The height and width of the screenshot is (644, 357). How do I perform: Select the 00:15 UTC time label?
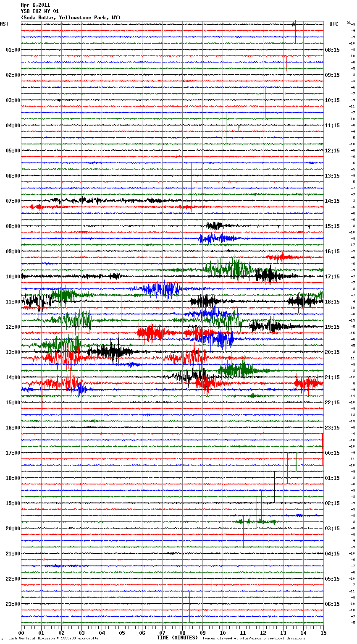coord(332,453)
